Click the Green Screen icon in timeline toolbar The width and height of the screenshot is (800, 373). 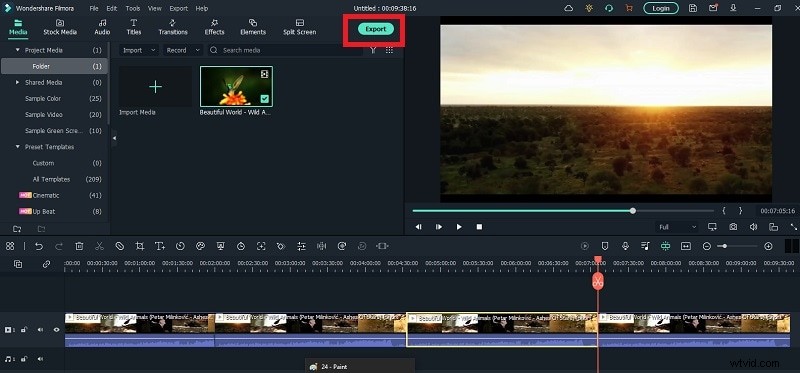point(220,246)
